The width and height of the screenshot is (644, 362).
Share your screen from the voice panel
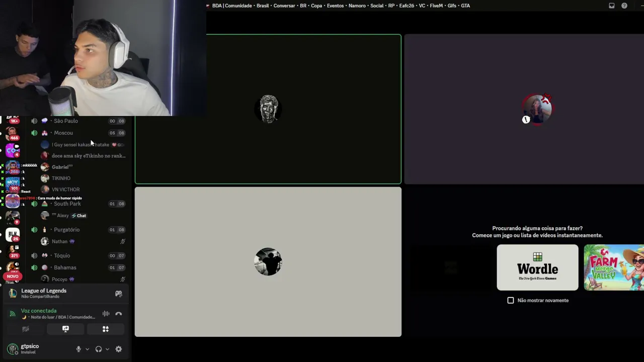65,329
